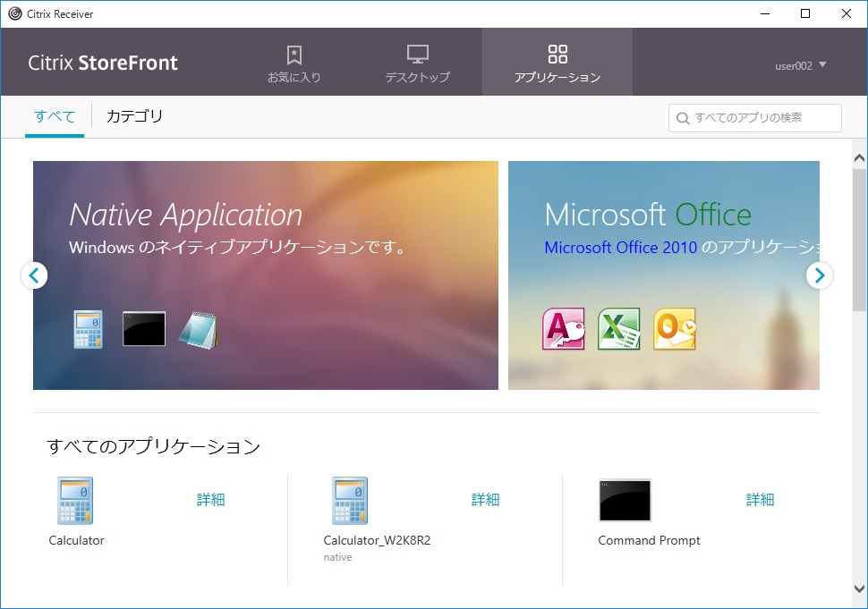This screenshot has height=609, width=868.
Task: Open 詳細 link for Command Prompt
Action: point(761,500)
